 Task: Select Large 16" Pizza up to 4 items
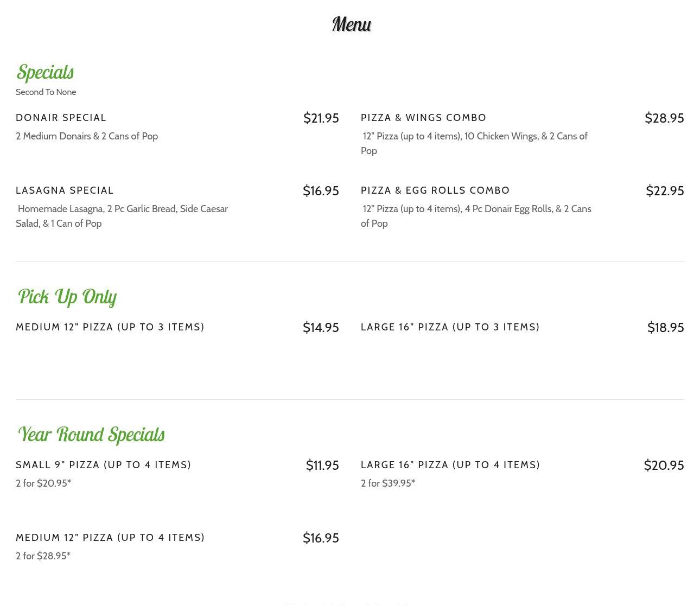coord(450,465)
